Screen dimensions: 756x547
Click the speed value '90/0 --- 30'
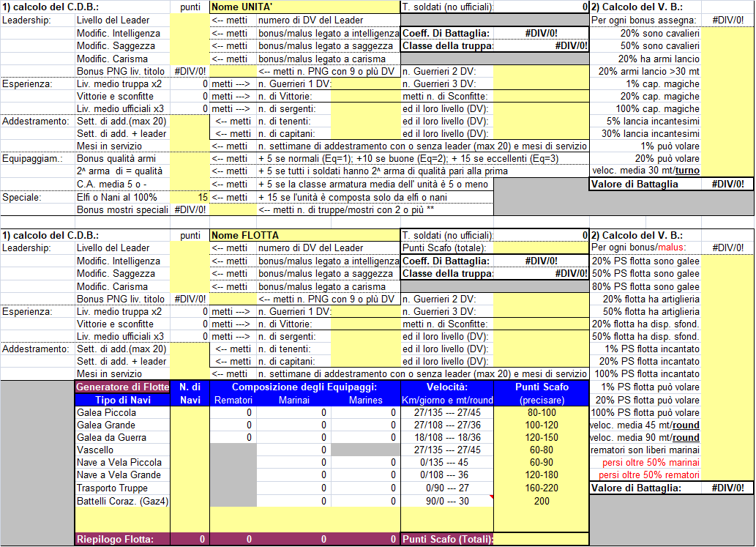click(x=447, y=501)
